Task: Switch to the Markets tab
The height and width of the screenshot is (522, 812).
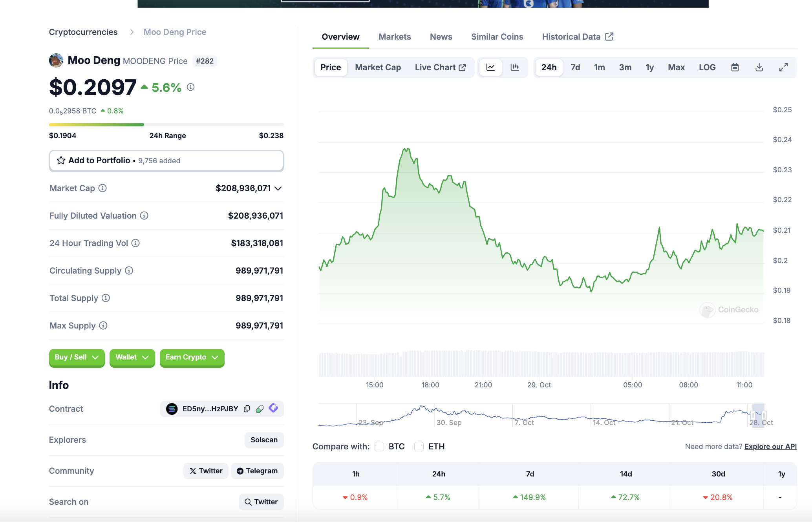Action: click(394, 37)
